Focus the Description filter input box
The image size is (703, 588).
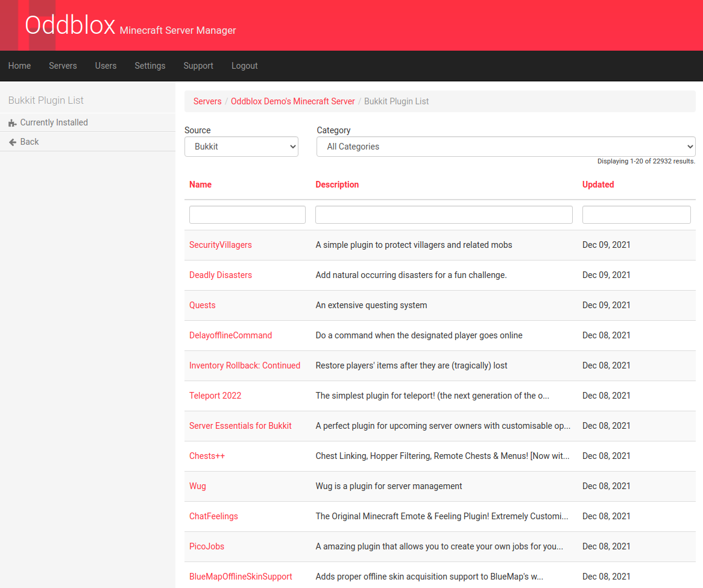[x=444, y=215]
